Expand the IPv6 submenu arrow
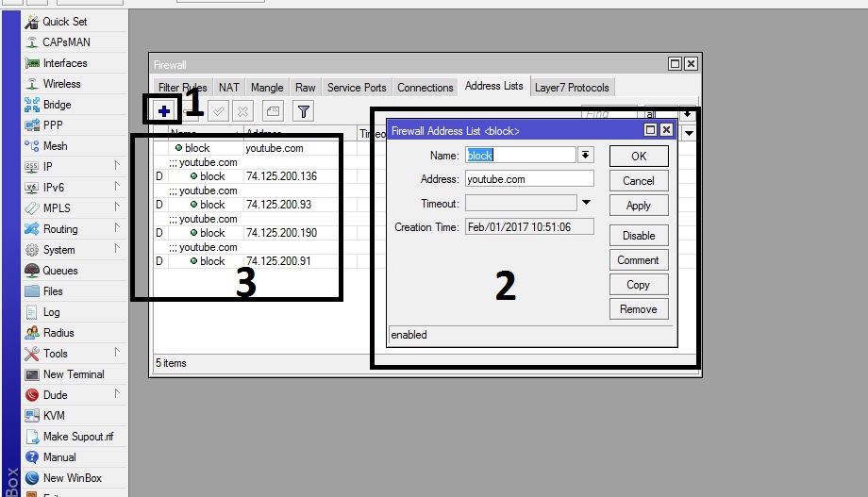The width and height of the screenshot is (868, 497). [117, 186]
